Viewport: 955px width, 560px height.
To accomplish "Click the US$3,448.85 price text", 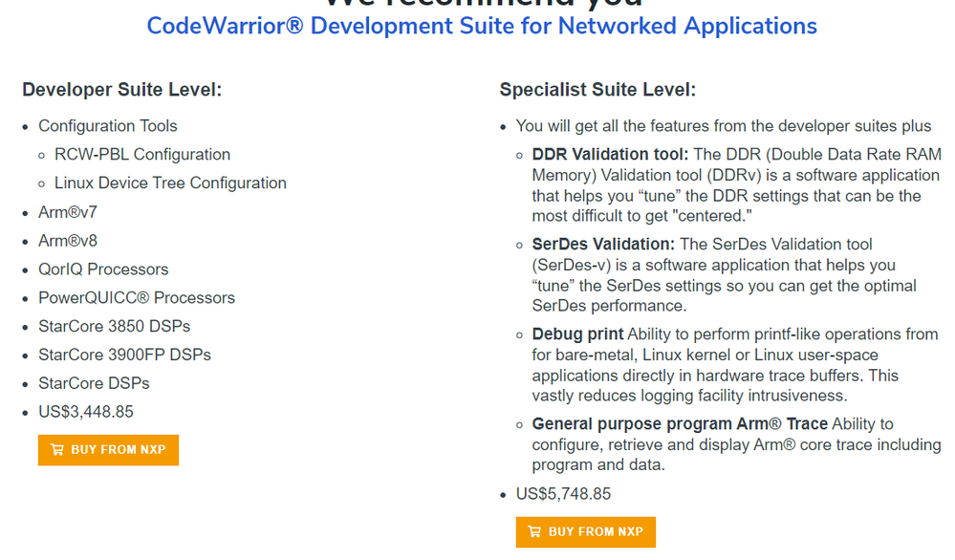I will [x=86, y=411].
